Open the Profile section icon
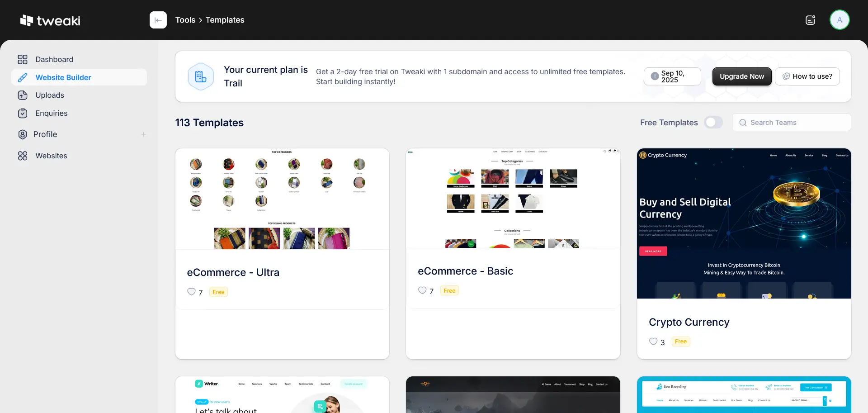Screen dimensions: 868x413 click(23, 134)
